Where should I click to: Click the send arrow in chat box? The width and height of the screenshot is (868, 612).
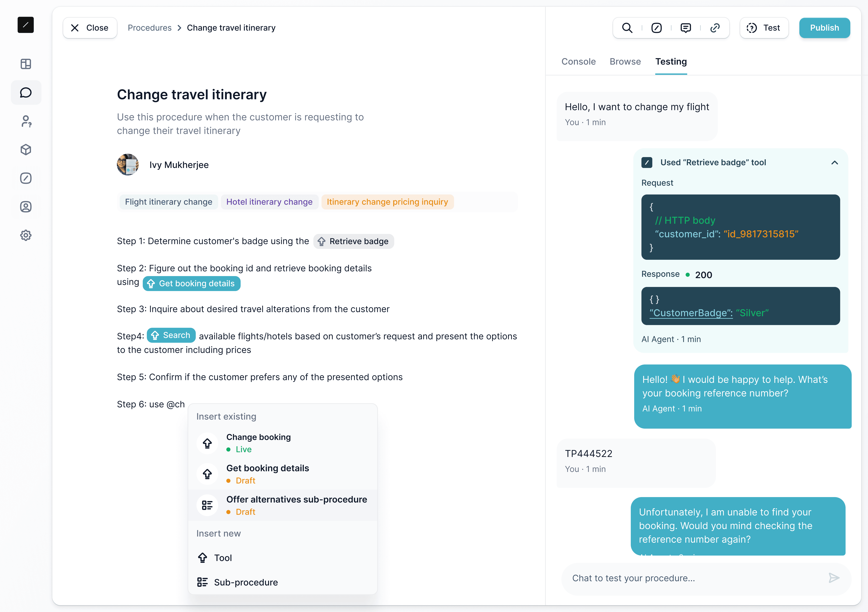[x=834, y=578]
